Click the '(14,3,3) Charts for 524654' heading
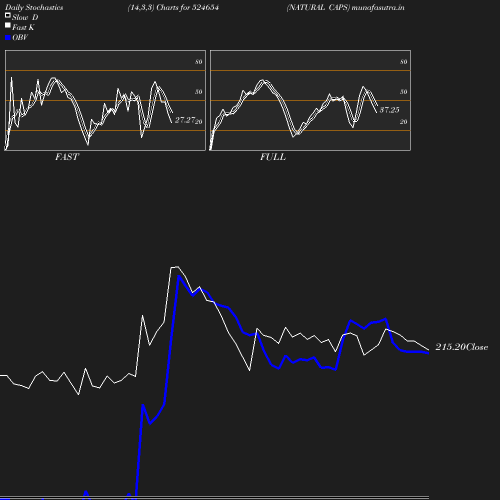The width and height of the screenshot is (500, 500). pos(173,7)
